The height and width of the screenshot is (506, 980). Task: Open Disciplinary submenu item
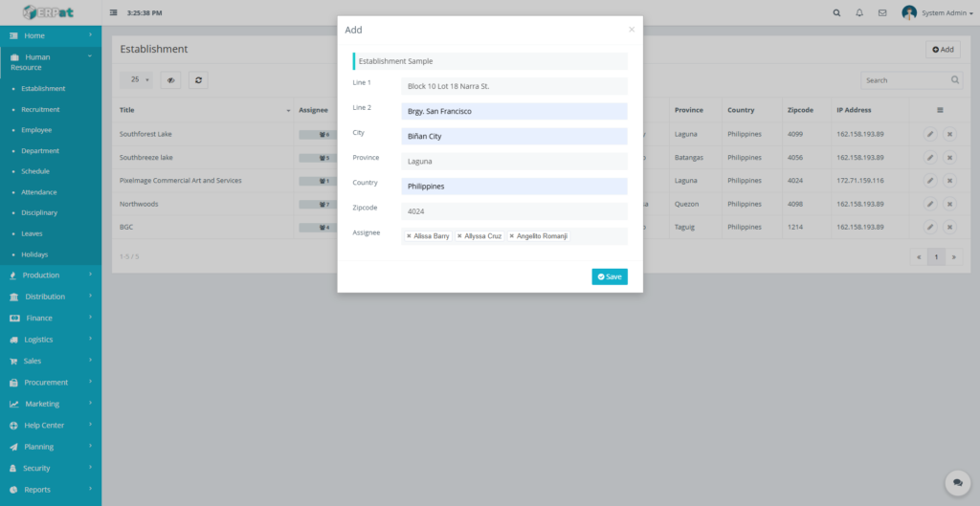click(39, 213)
